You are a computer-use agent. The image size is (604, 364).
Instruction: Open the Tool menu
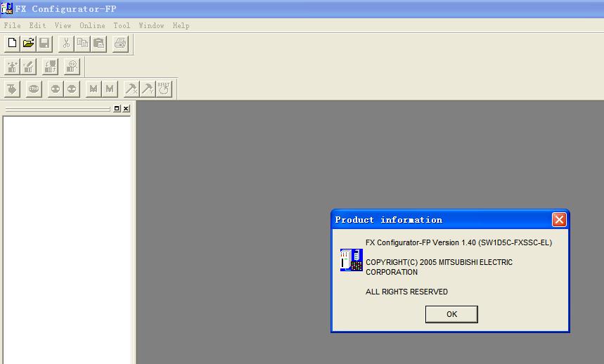tap(122, 25)
